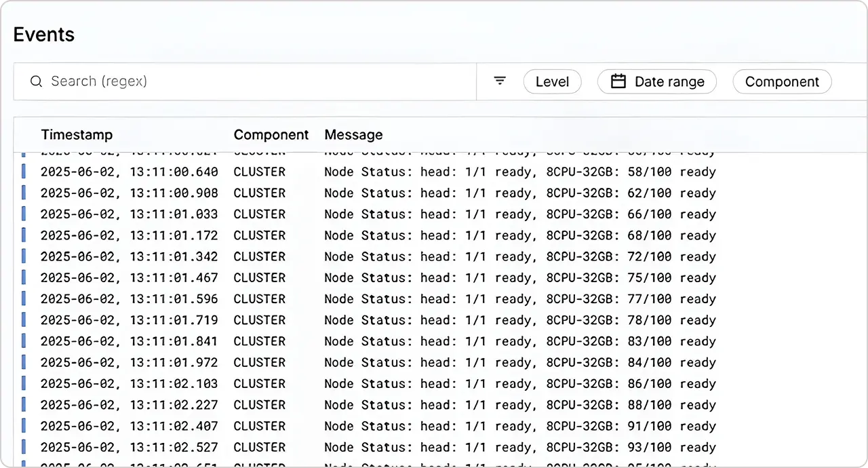The width and height of the screenshot is (868, 468).
Task: Click the severity bar beside 13:11:02.227
Action: 24,405
